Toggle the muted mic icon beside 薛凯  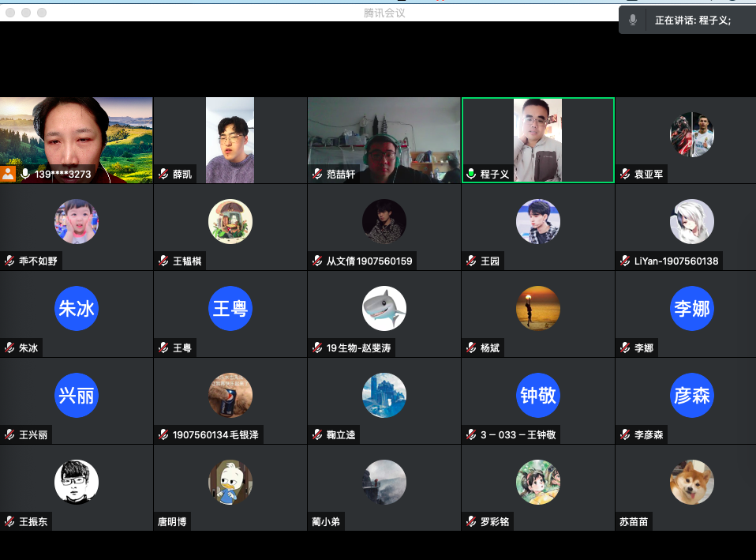tap(164, 174)
